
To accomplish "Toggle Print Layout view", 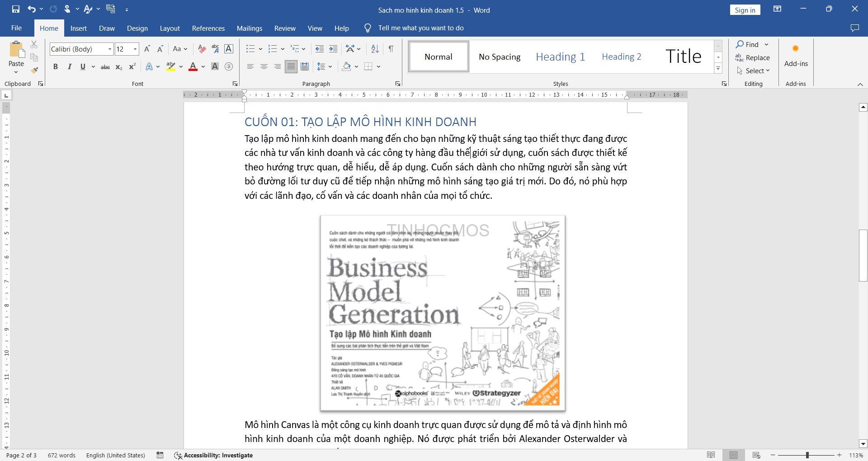I will [x=733, y=455].
